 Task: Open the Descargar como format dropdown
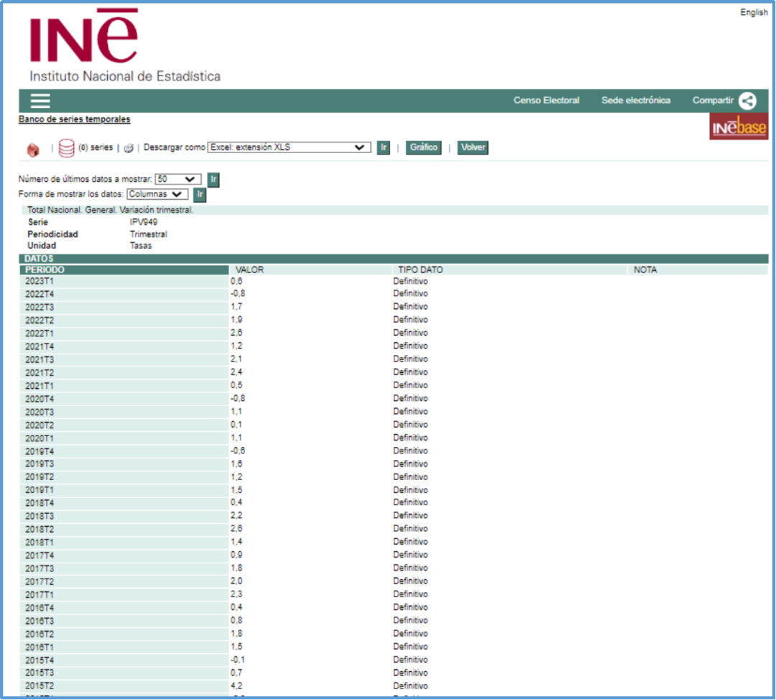pos(289,147)
